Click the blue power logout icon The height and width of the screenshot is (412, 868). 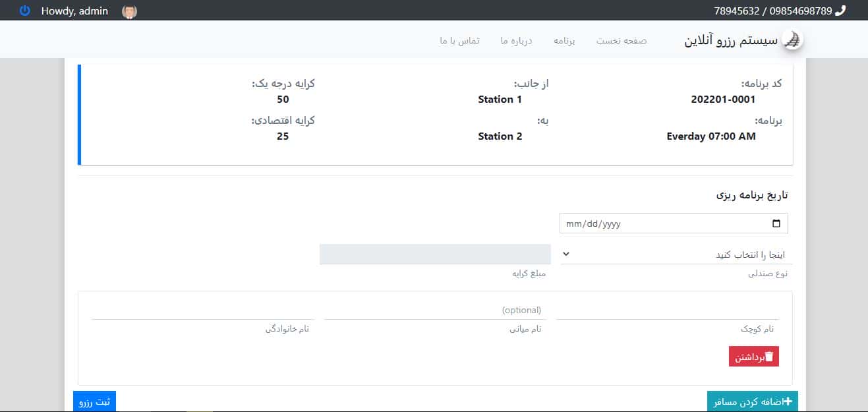25,11
